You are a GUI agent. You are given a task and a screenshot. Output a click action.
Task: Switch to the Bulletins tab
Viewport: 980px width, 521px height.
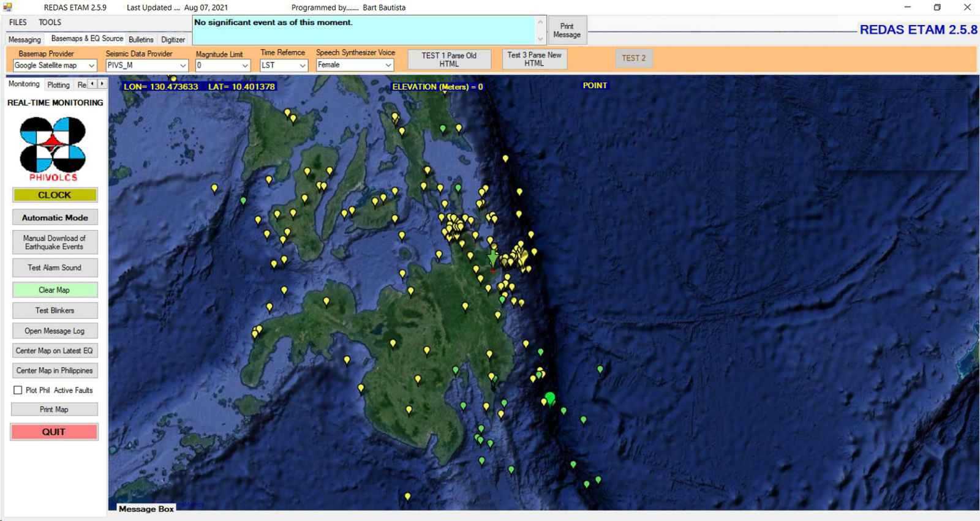pos(141,39)
